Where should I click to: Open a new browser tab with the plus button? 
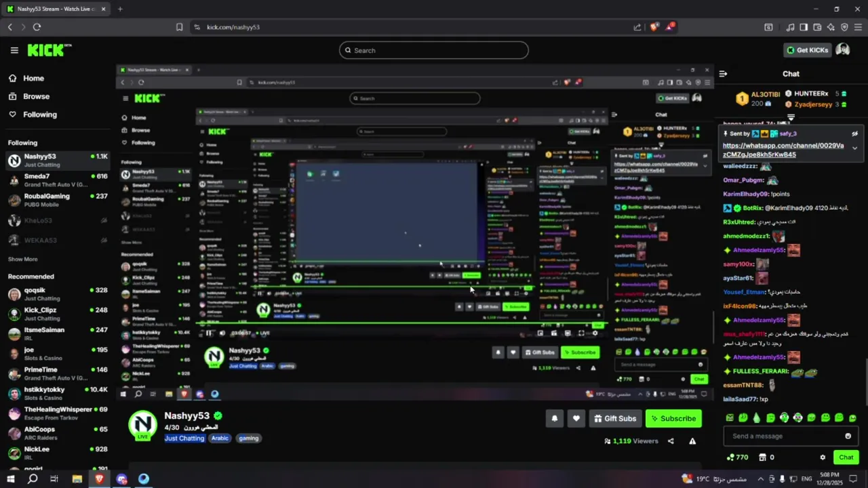tap(120, 9)
